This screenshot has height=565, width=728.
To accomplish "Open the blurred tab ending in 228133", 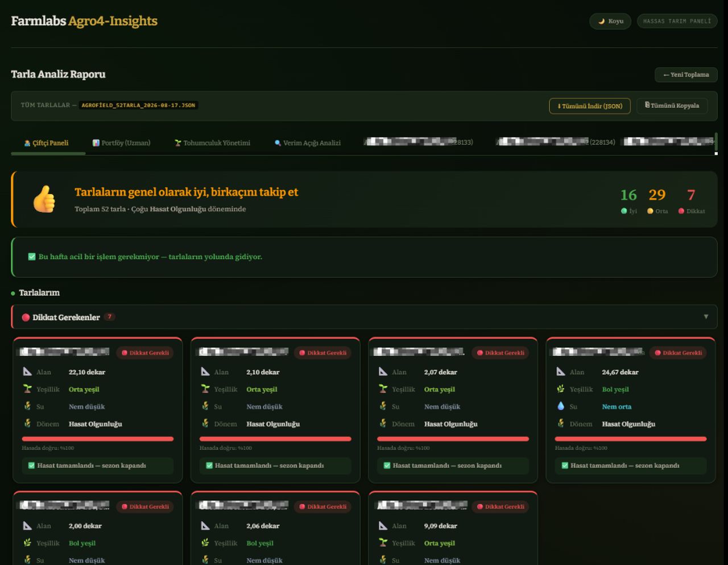I will (418, 142).
